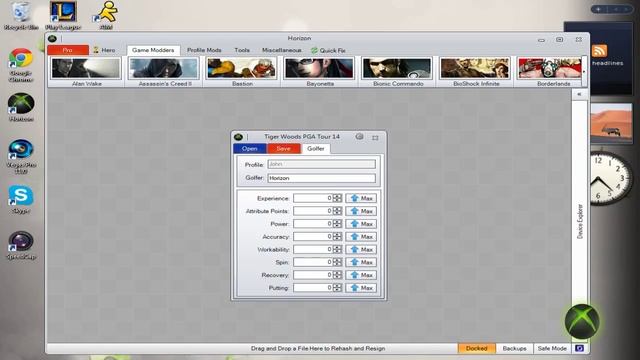Screen dimensions: 640x360
Task: Adjust the Accuracy spinner arrows
Action: tap(337, 237)
